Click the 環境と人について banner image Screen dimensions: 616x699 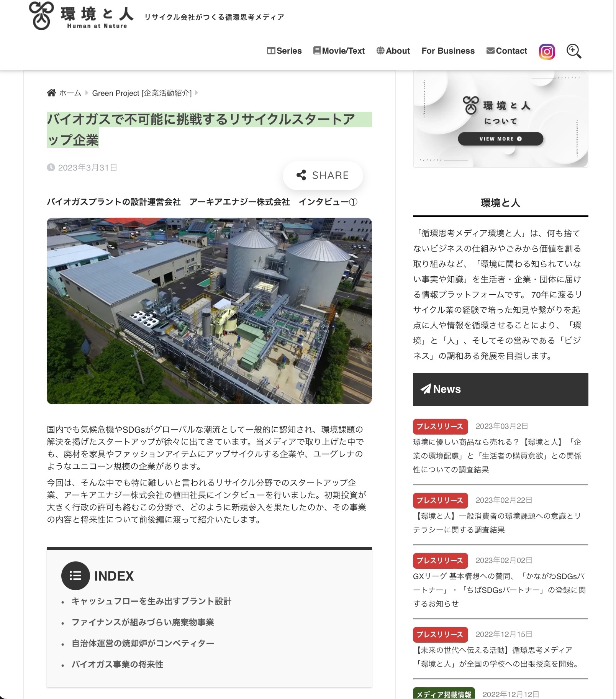point(500,119)
